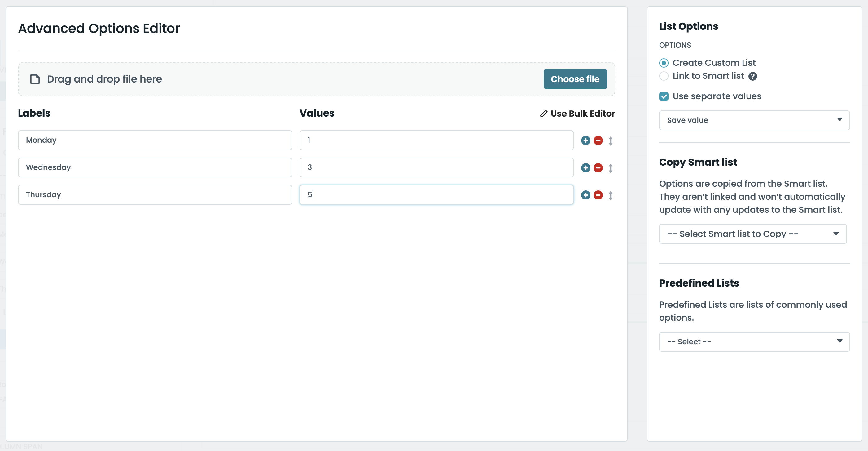Click the Choose file button
Viewport: 868px width, 451px height.
pyautogui.click(x=575, y=79)
